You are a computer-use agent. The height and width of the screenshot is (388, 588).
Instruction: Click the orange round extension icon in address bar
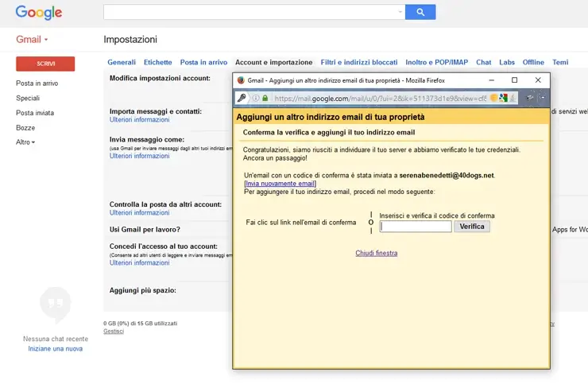click(x=494, y=98)
